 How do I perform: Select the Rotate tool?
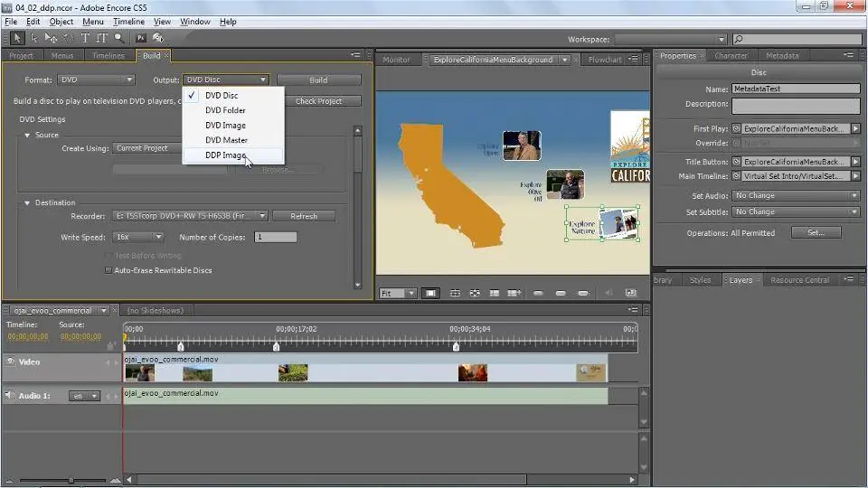[x=68, y=38]
